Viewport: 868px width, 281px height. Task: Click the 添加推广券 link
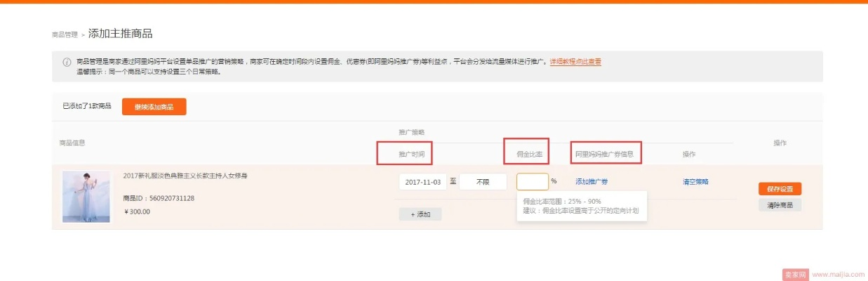592,182
